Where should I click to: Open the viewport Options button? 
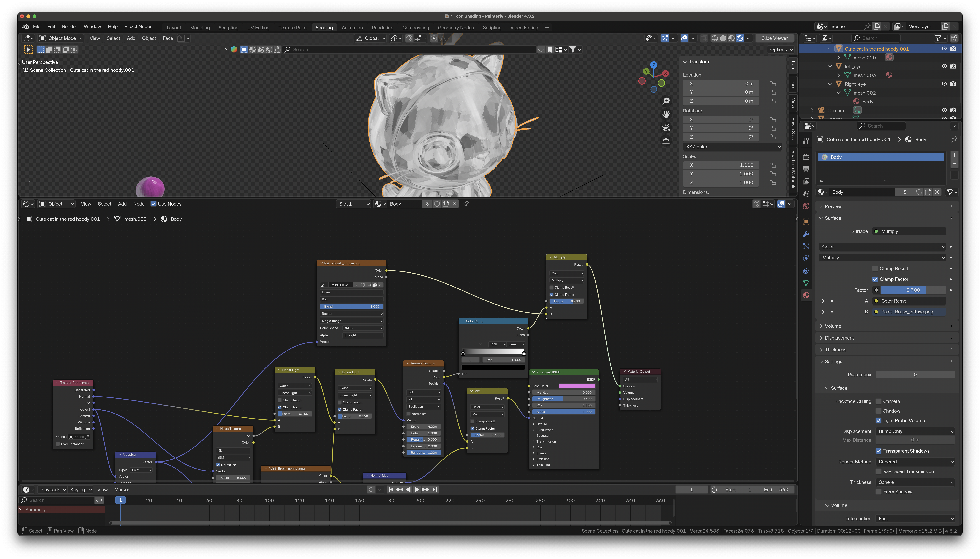(x=781, y=49)
